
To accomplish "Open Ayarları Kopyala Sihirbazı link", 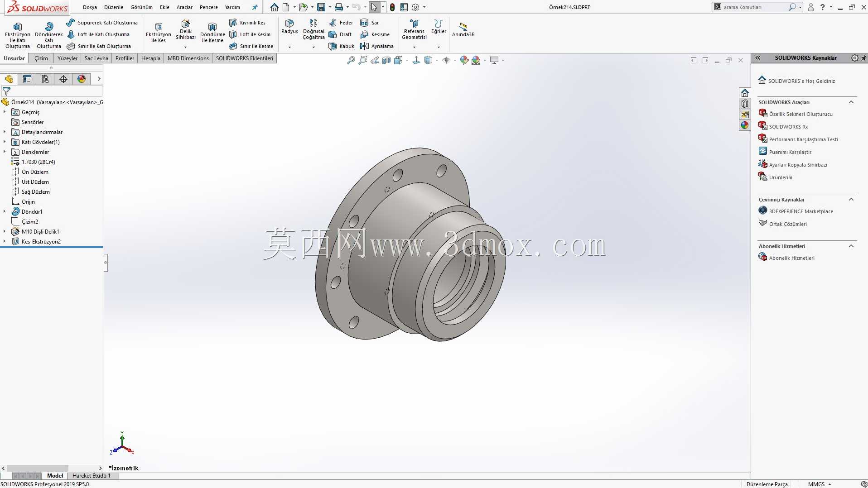I will point(793,165).
